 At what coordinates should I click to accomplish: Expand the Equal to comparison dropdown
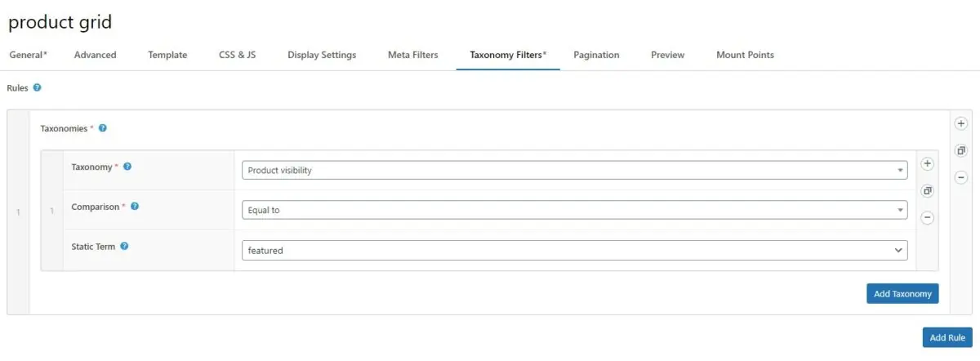pos(574,210)
